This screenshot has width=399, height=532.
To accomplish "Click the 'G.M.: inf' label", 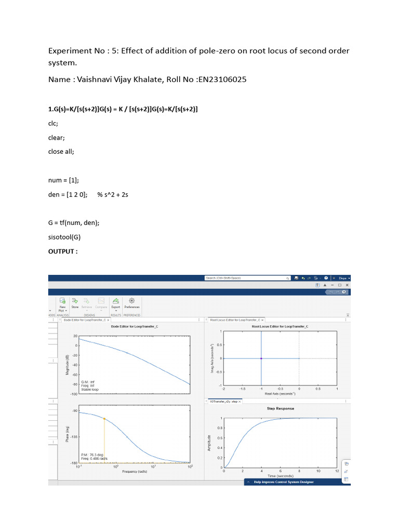I will (x=87, y=382).
